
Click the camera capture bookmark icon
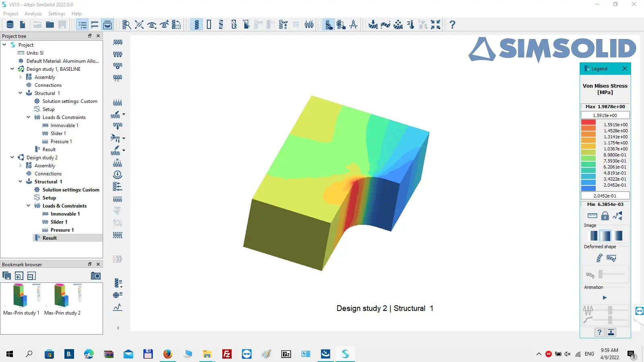96,276
